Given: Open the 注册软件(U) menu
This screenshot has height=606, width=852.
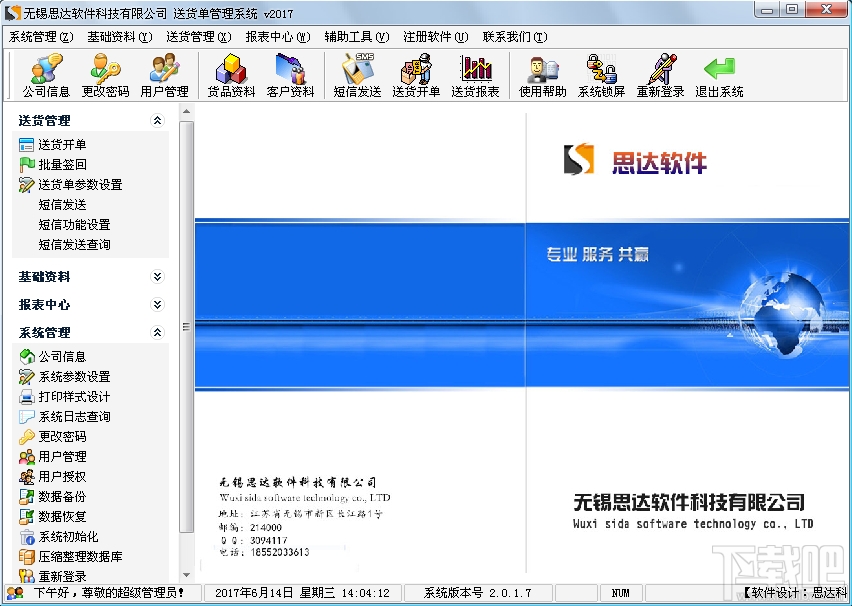Looking at the screenshot, I should tap(436, 37).
